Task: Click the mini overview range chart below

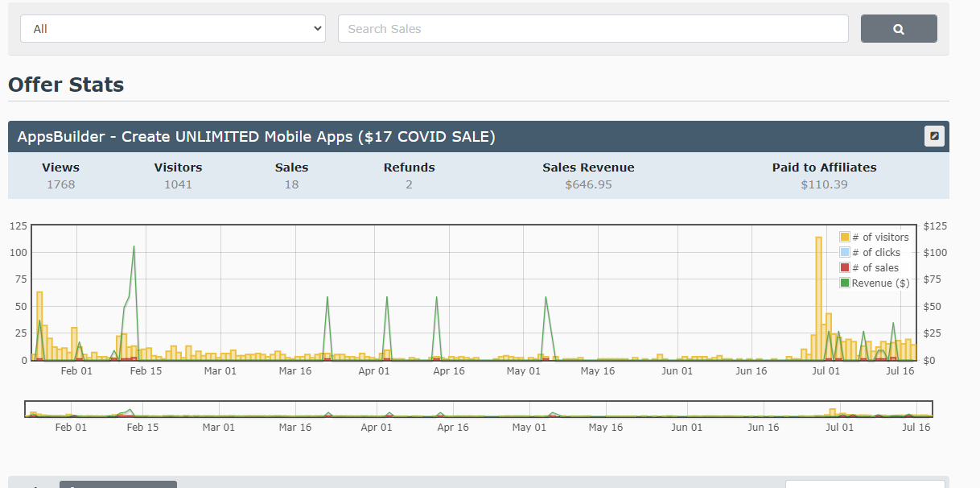Action: [x=478, y=409]
